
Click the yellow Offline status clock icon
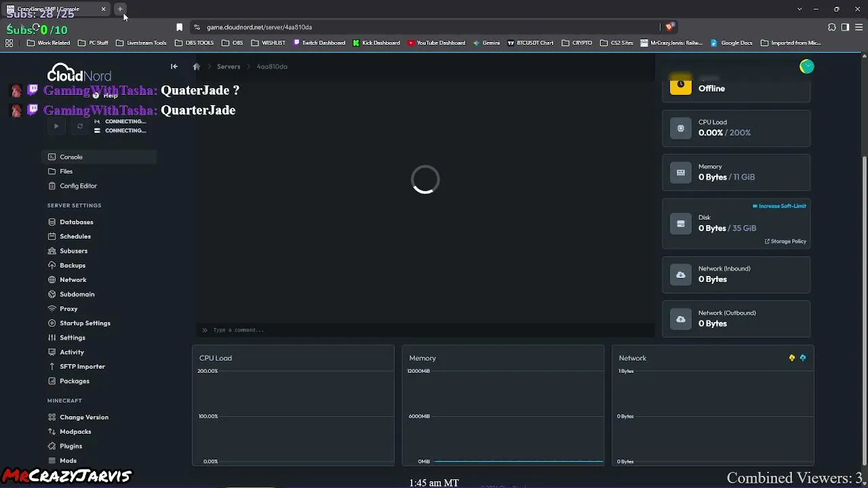click(x=681, y=85)
